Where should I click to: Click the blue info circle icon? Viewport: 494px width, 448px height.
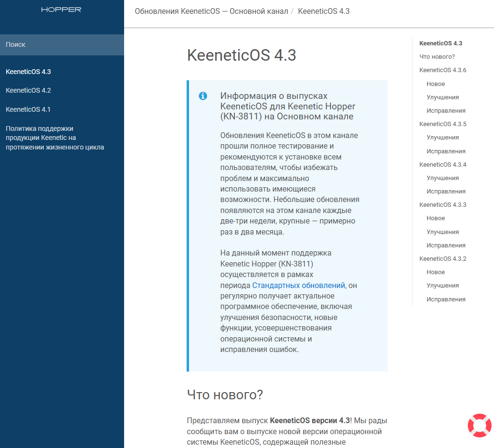(x=203, y=96)
